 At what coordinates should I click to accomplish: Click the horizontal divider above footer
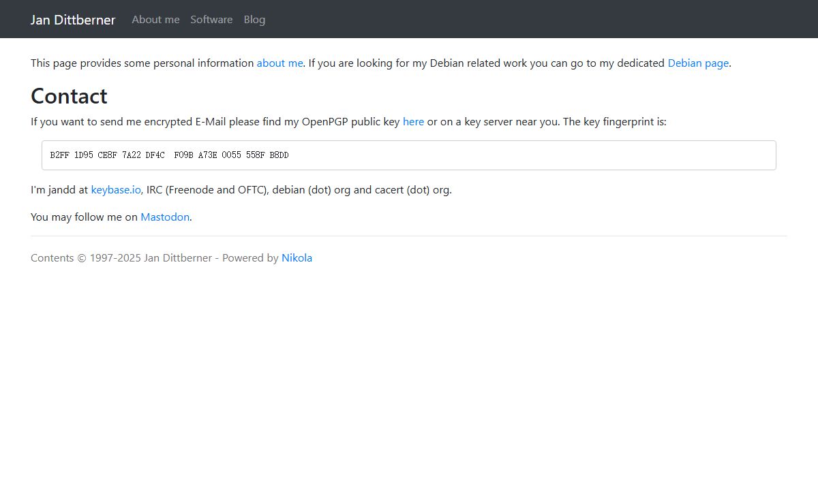click(409, 236)
